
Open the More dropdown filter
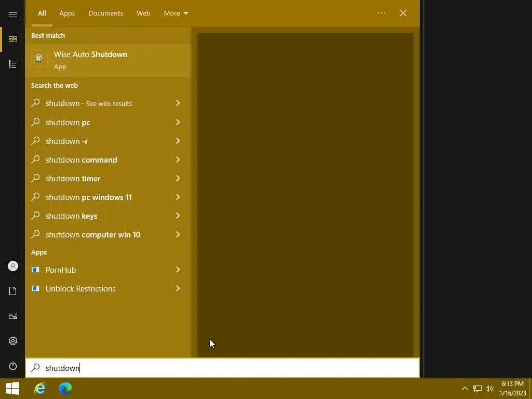176,13
